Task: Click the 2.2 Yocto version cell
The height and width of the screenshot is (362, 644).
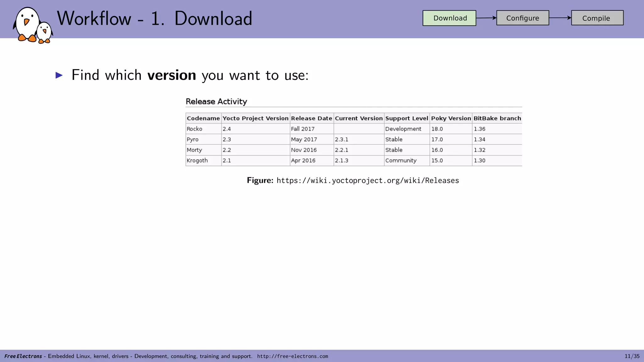Action: pos(256,150)
